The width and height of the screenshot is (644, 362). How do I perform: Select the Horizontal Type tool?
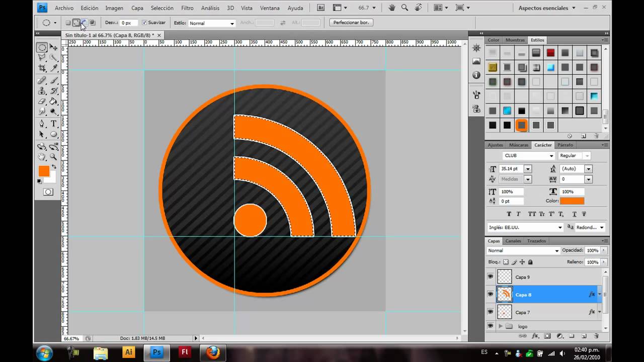[53, 124]
